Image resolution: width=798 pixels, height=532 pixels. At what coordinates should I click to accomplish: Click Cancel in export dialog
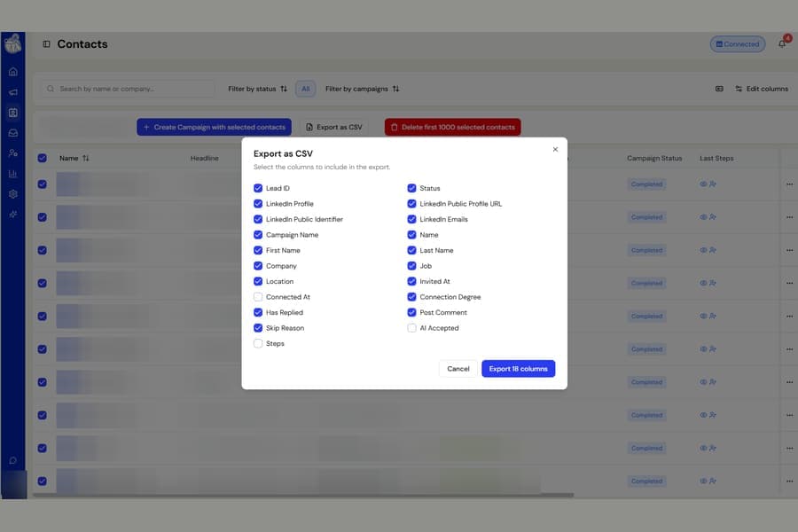[x=458, y=369]
